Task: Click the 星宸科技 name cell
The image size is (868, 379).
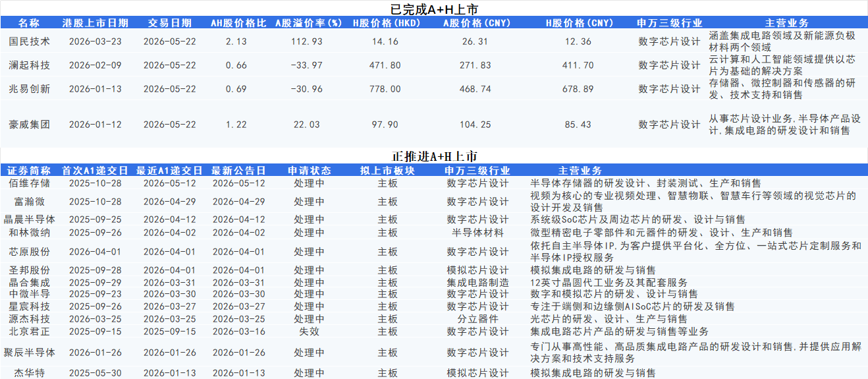Action: click(x=29, y=306)
